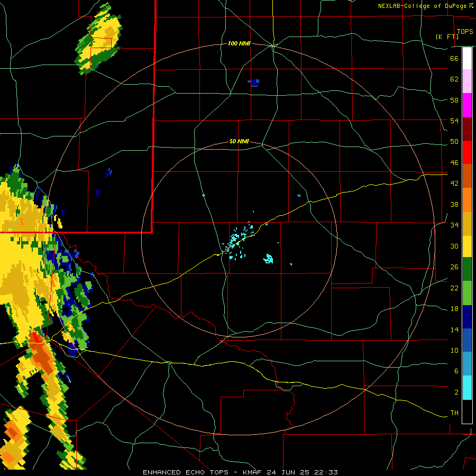Image resolution: width=476 pixels, height=476 pixels.
Task: Click the yellow swatch near 30
Action: click(467, 246)
